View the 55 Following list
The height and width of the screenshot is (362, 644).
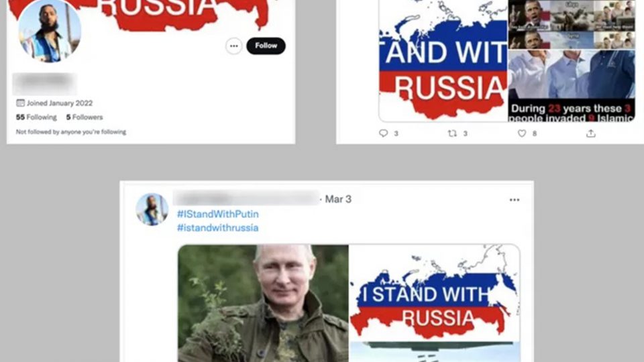[x=36, y=117]
